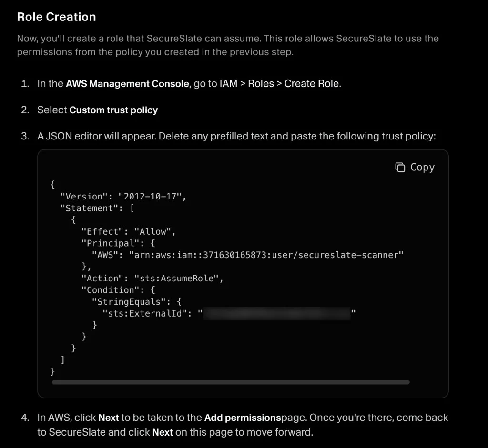Click the "StringEquals": { code line

(x=136, y=301)
